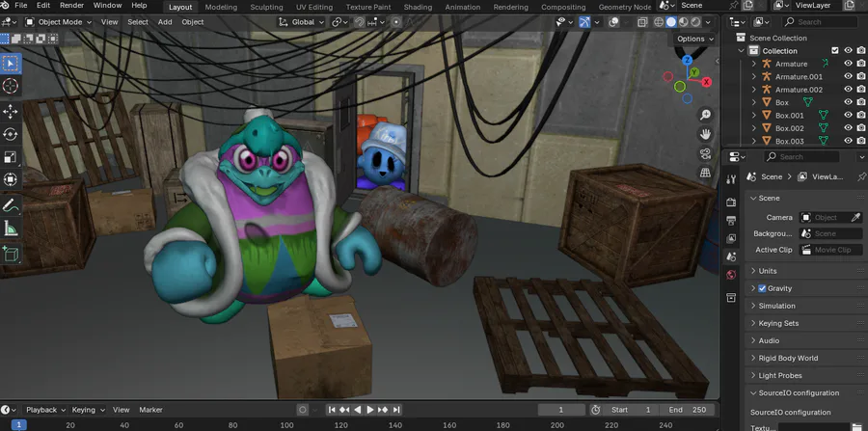Jump to the last frame
Viewport: 868px width, 431px height.
pos(396,410)
